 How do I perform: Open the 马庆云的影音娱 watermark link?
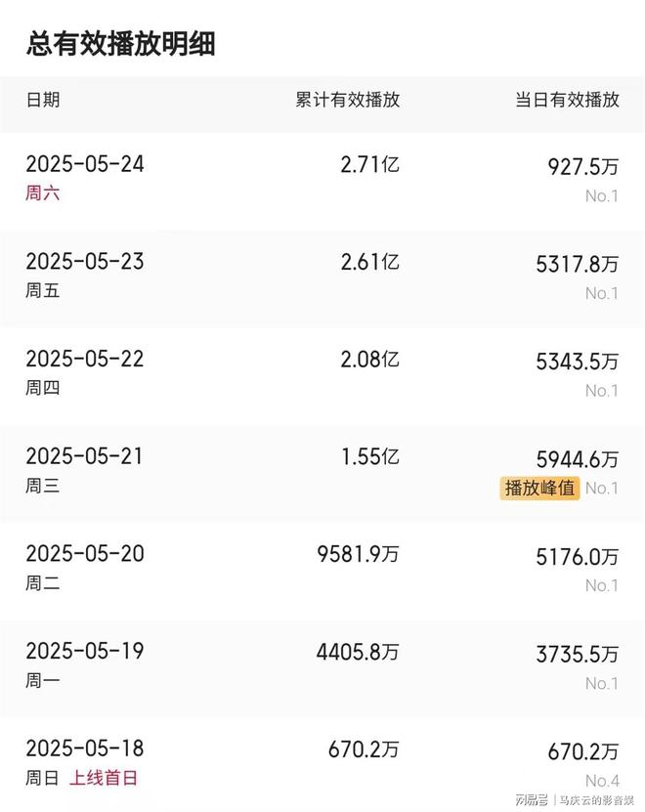(598, 799)
